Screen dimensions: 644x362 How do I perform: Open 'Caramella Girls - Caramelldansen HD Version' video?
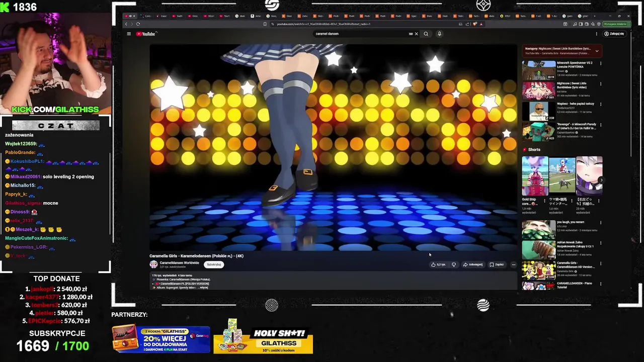[x=538, y=270]
